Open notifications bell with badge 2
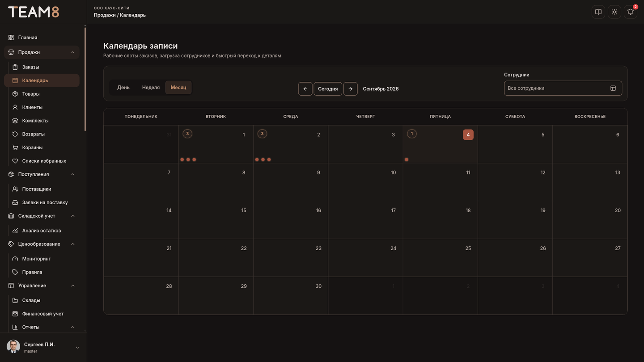Screen dimensions: 644x362 click(x=631, y=12)
